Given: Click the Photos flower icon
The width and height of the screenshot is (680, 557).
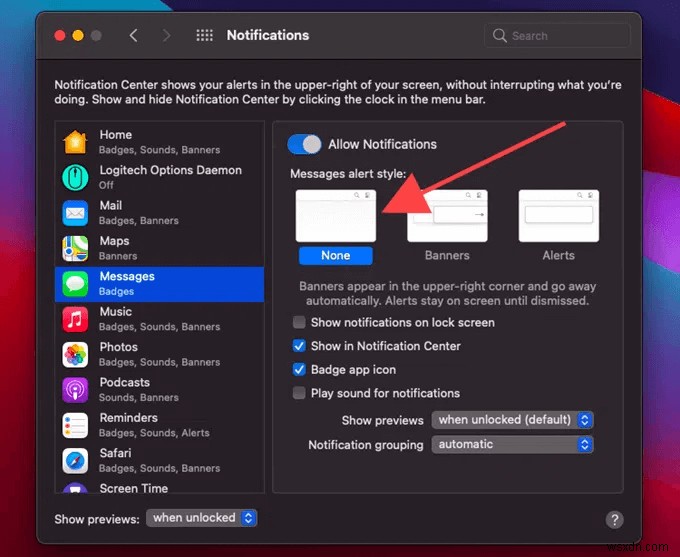Looking at the screenshot, I should pos(75,354).
